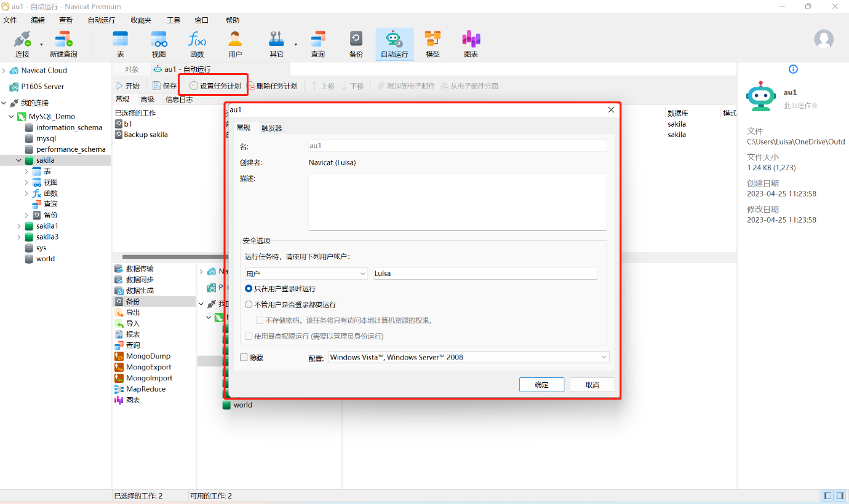Open the 查询 (Query) toolbar icon

point(318,44)
